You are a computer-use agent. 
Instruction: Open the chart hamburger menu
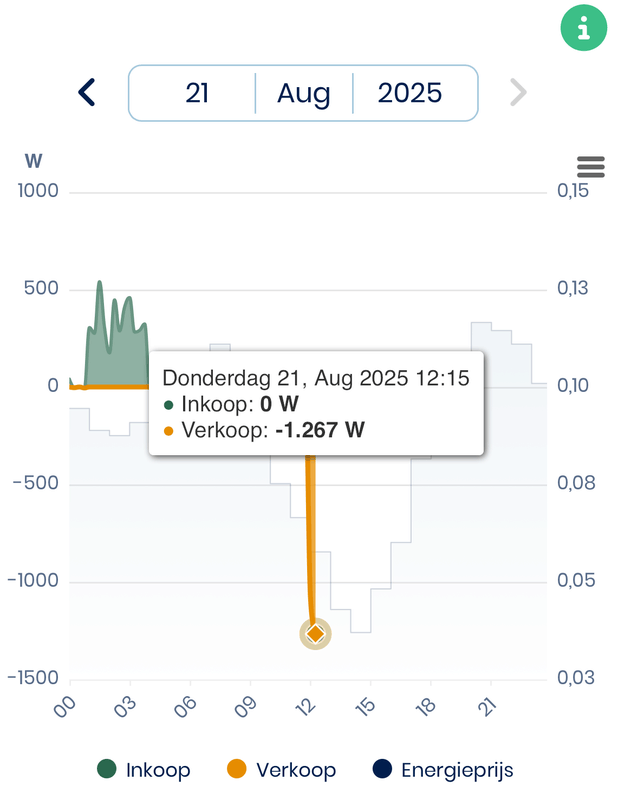click(x=591, y=167)
